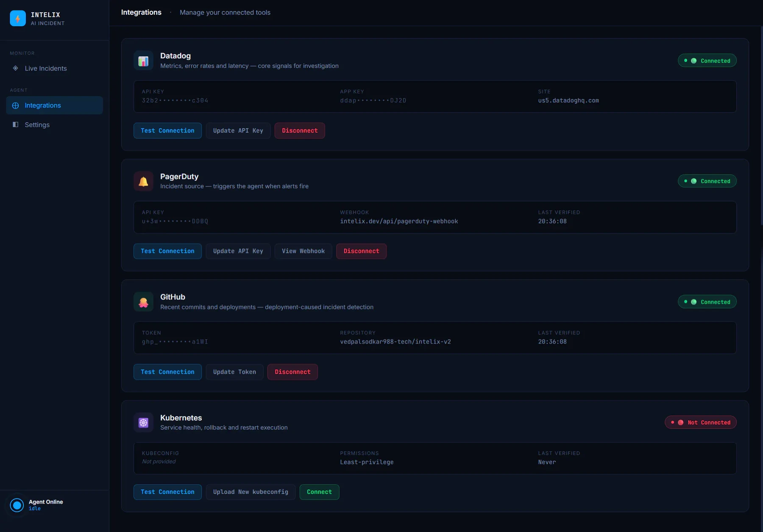This screenshot has height=532, width=763.
Task: Click the 'idle' agent status text
Action: [x=35, y=509]
